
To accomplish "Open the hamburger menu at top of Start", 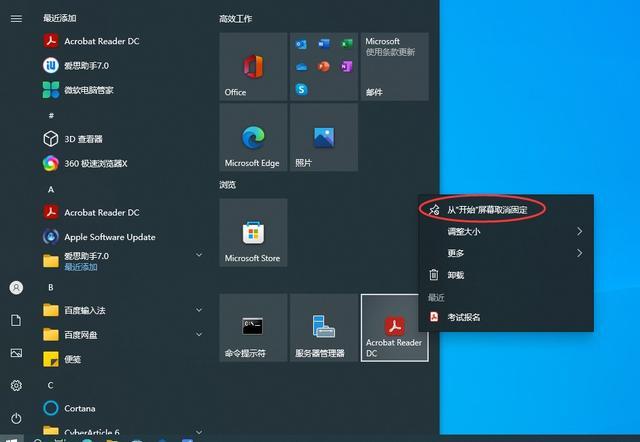I will click(x=16, y=19).
